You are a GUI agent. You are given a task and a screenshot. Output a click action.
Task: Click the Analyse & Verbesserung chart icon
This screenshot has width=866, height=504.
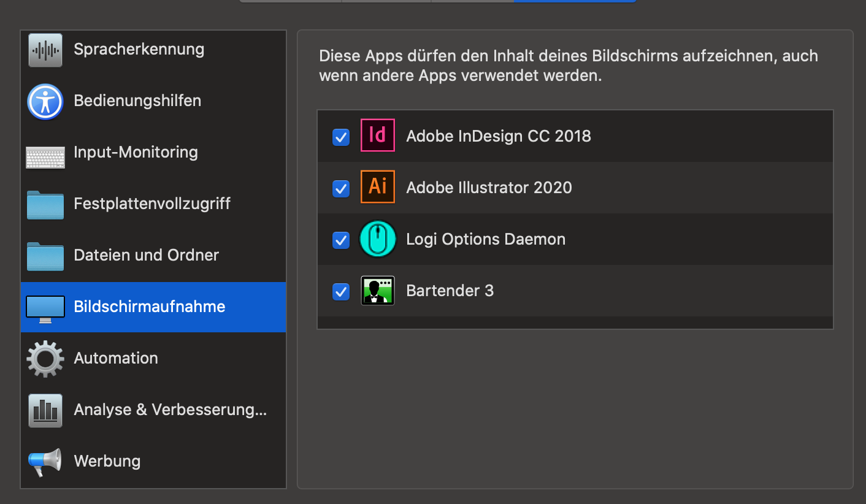(45, 410)
